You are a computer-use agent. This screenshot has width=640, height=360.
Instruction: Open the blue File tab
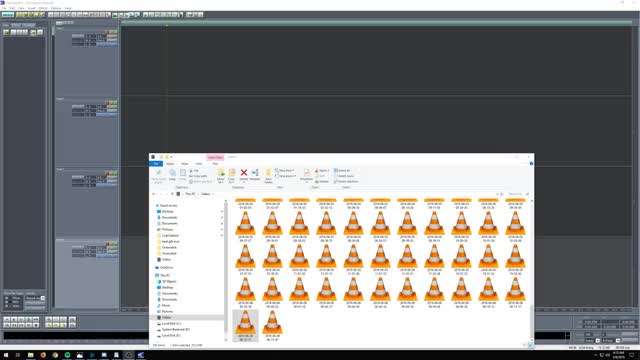[156, 164]
